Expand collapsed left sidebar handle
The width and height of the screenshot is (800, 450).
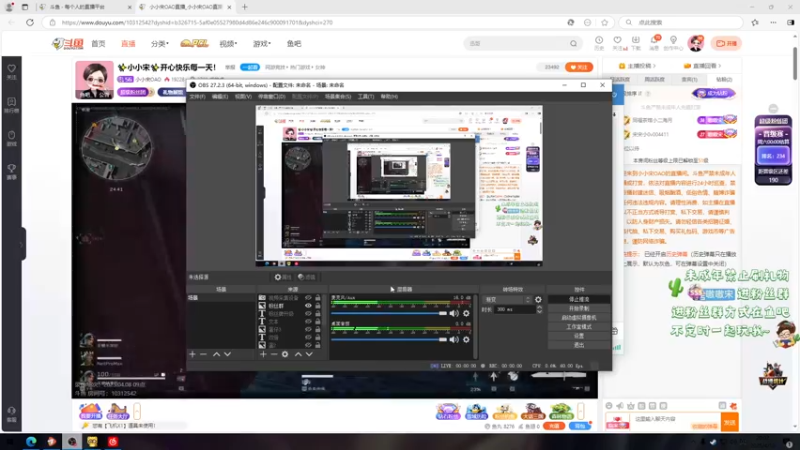[x=22, y=244]
